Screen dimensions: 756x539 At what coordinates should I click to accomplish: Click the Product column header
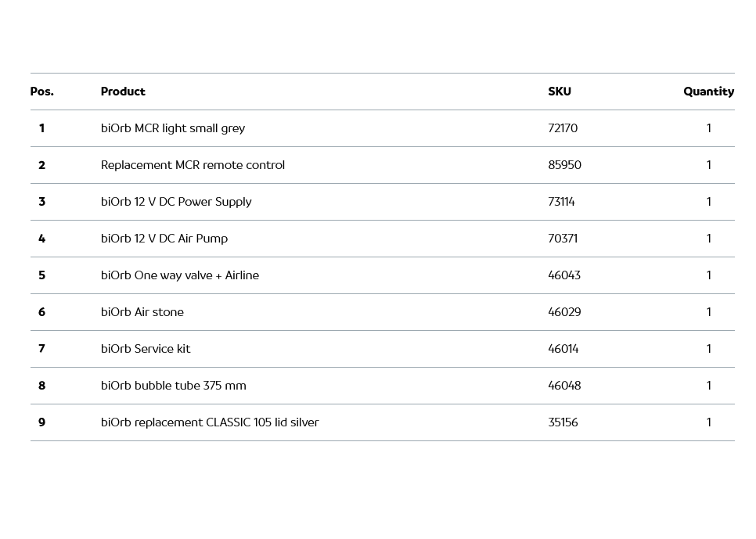click(123, 92)
